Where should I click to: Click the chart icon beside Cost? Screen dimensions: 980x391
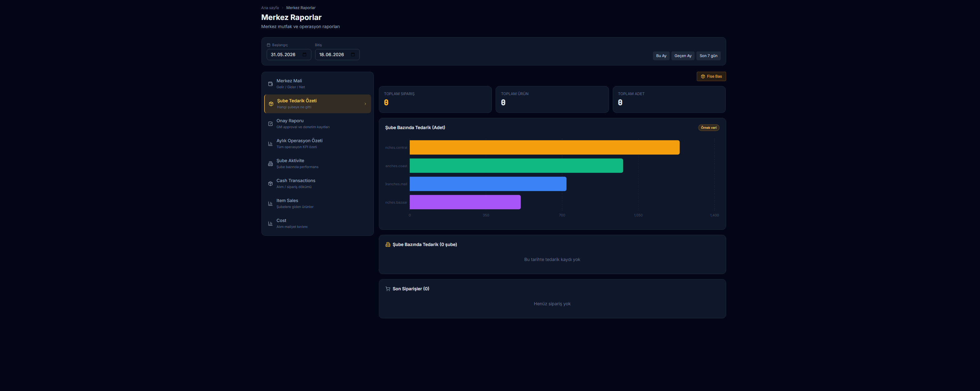point(270,224)
